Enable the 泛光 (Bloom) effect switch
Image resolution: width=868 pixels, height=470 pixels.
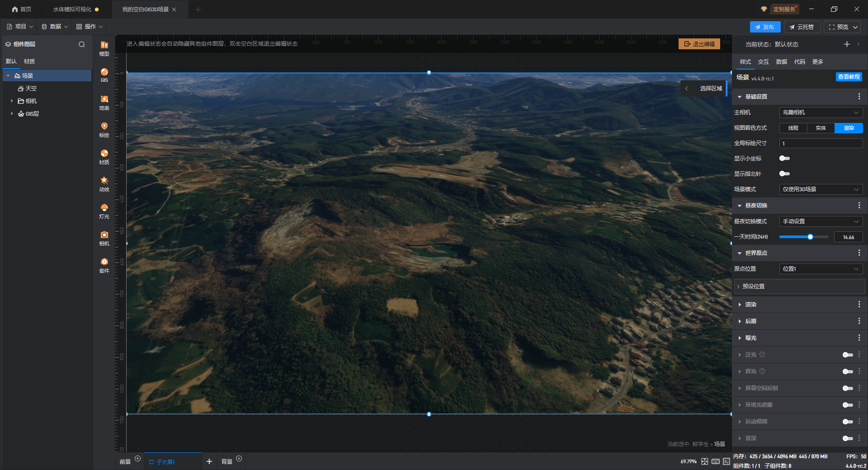[x=848, y=355]
